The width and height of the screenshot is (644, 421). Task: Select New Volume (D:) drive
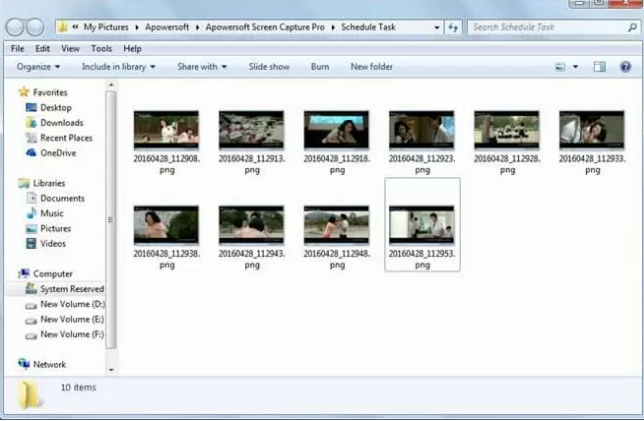(71, 304)
